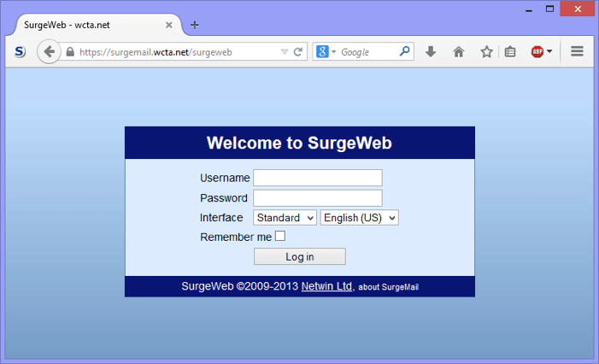Click the SurgeWeb site favicon
The height and width of the screenshot is (364, 599).
click(x=20, y=51)
